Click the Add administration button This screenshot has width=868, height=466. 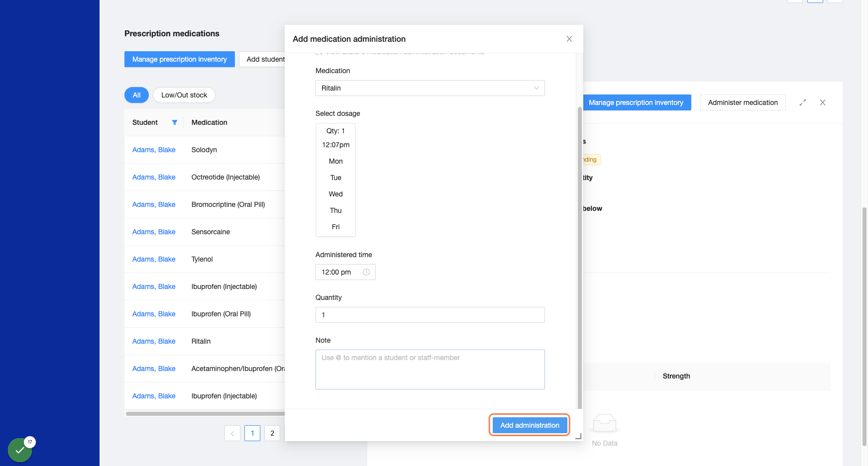tap(530, 425)
